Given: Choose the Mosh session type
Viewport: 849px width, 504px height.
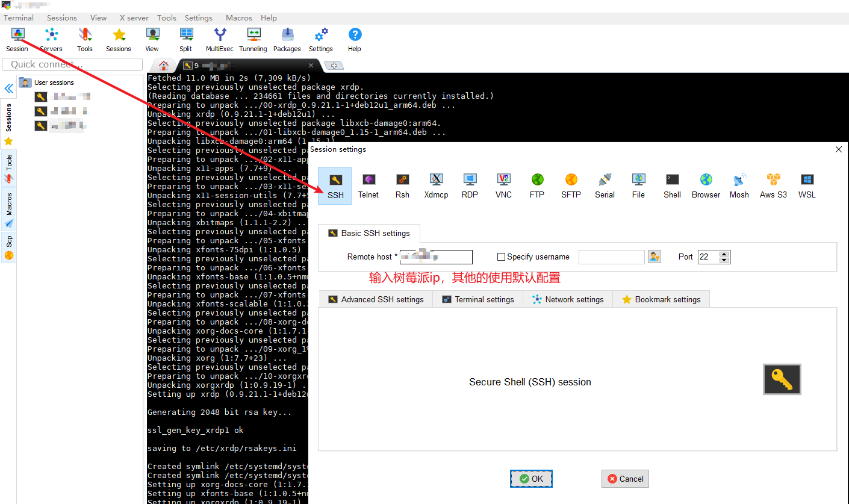Looking at the screenshot, I should 739,186.
